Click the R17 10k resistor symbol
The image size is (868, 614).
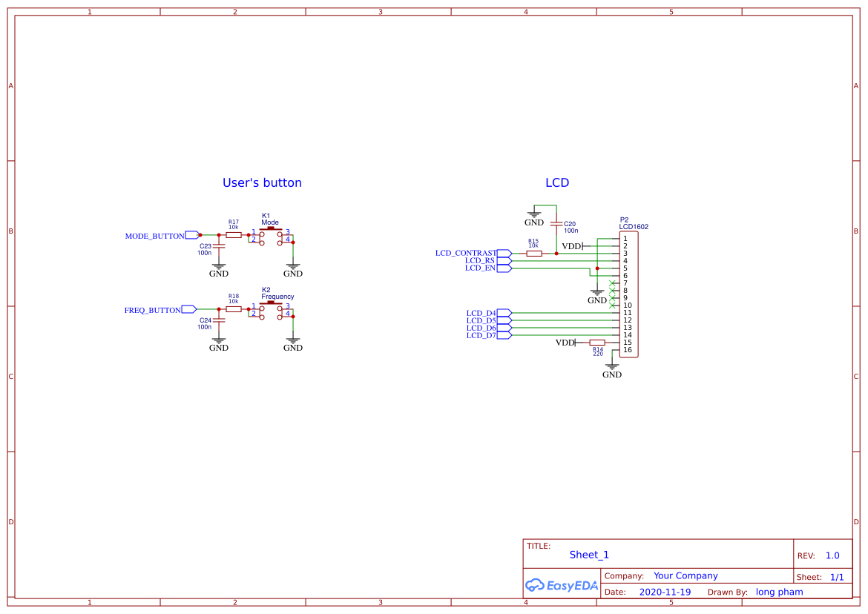pos(234,234)
